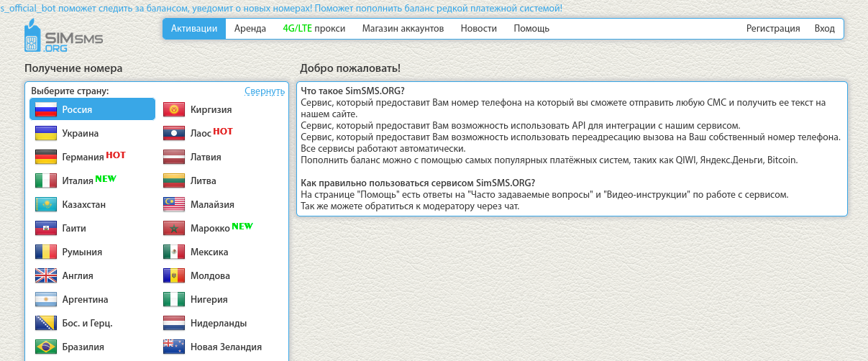Select the Morocco flag icon
Image resolution: width=868 pixels, height=361 pixels.
pos(175,228)
